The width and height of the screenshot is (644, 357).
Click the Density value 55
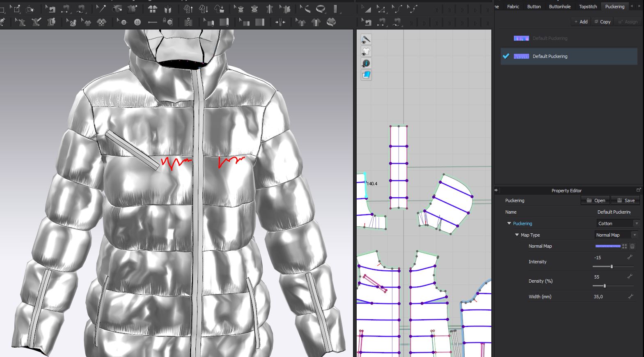(x=597, y=277)
